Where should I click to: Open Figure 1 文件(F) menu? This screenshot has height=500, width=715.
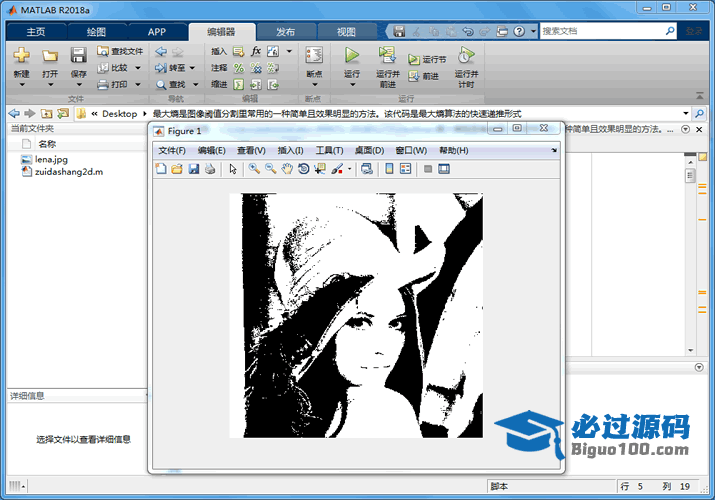(x=172, y=150)
